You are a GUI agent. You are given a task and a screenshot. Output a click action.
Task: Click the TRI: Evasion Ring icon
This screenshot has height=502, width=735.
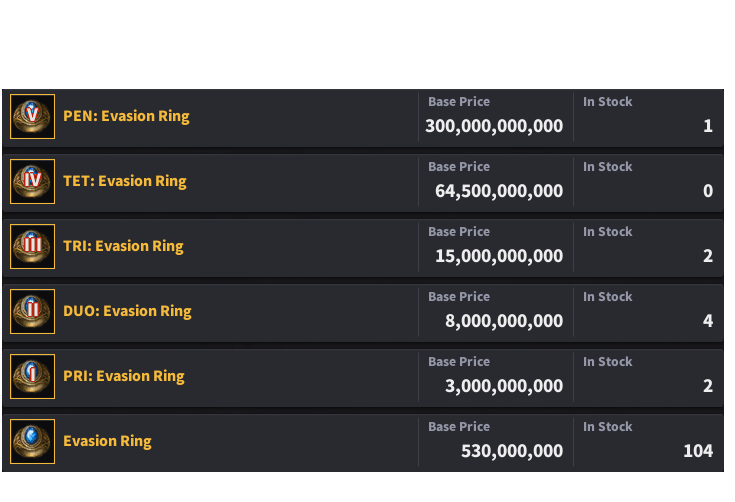tap(33, 247)
